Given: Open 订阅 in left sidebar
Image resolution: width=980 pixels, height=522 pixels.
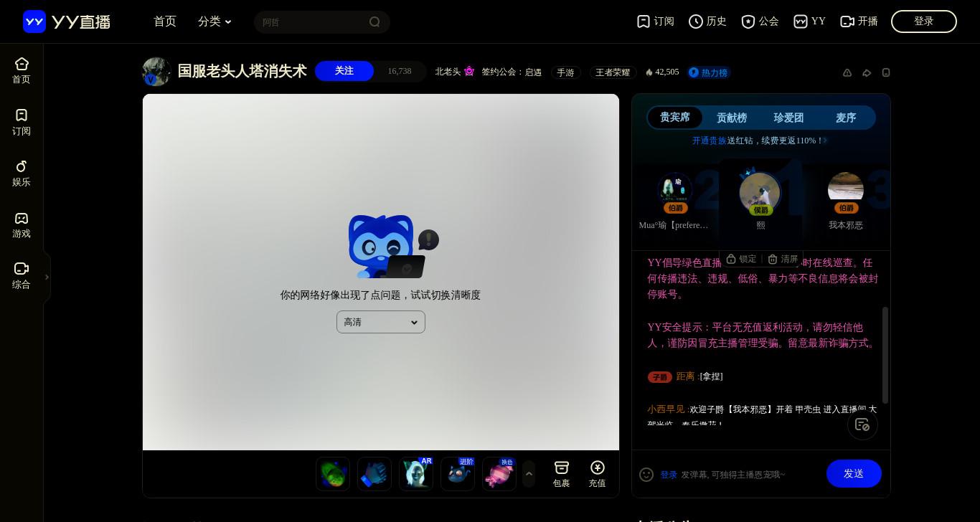Looking at the screenshot, I should (22, 122).
